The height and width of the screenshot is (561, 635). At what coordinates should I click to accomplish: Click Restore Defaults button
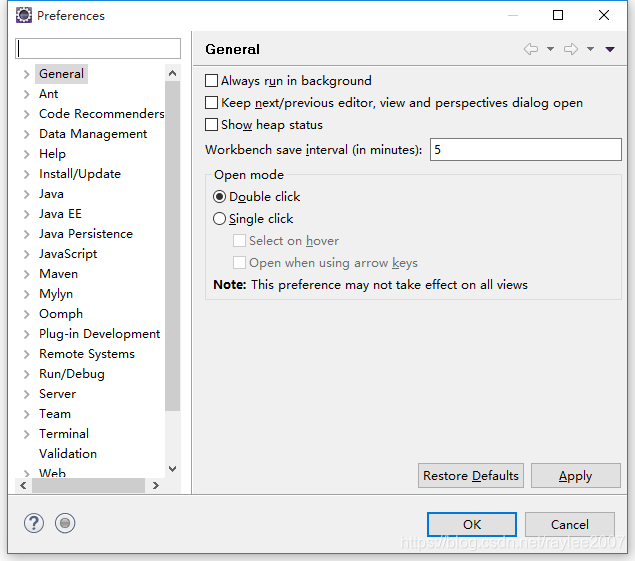pos(471,476)
